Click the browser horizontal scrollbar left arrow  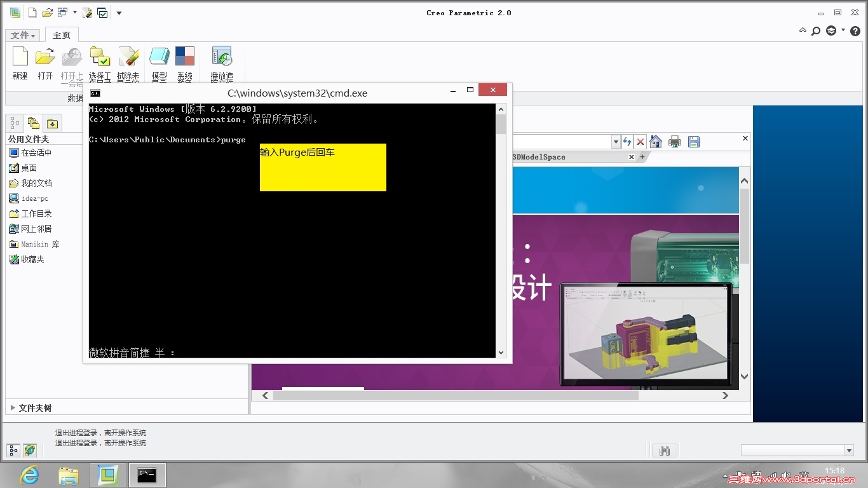click(266, 395)
